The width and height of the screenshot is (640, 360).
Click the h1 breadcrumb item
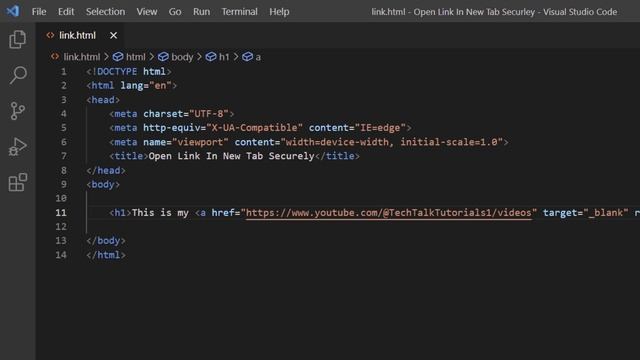(218, 57)
